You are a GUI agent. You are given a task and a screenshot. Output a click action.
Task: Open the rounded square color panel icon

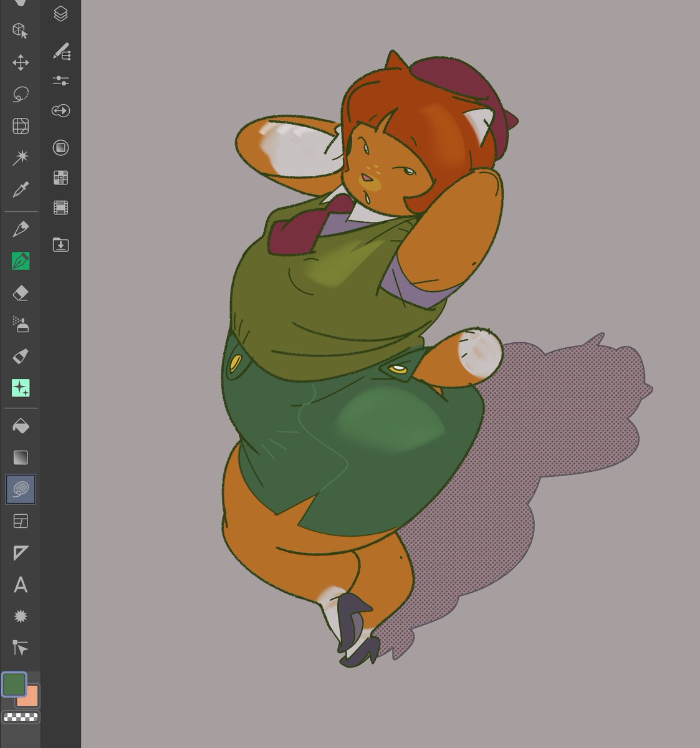point(60,148)
